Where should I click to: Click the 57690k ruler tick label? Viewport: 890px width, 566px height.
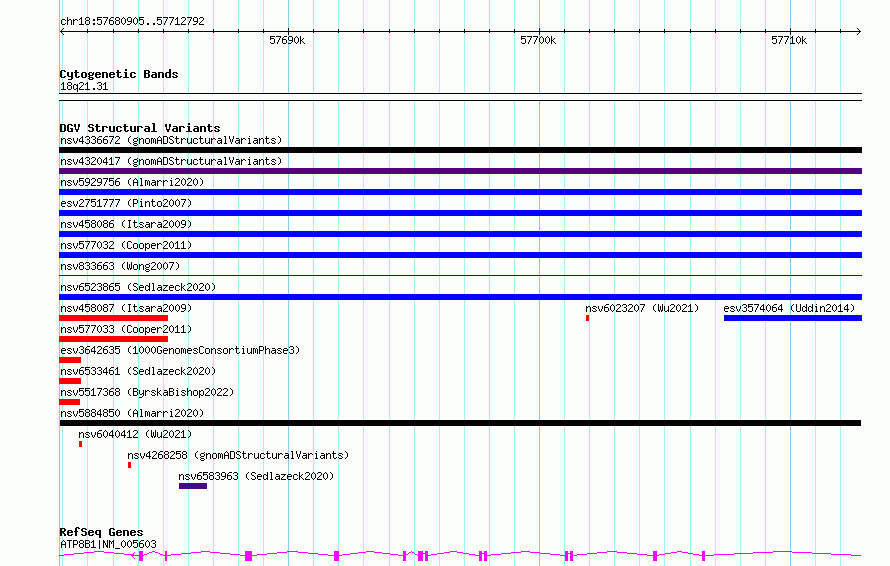287,40
